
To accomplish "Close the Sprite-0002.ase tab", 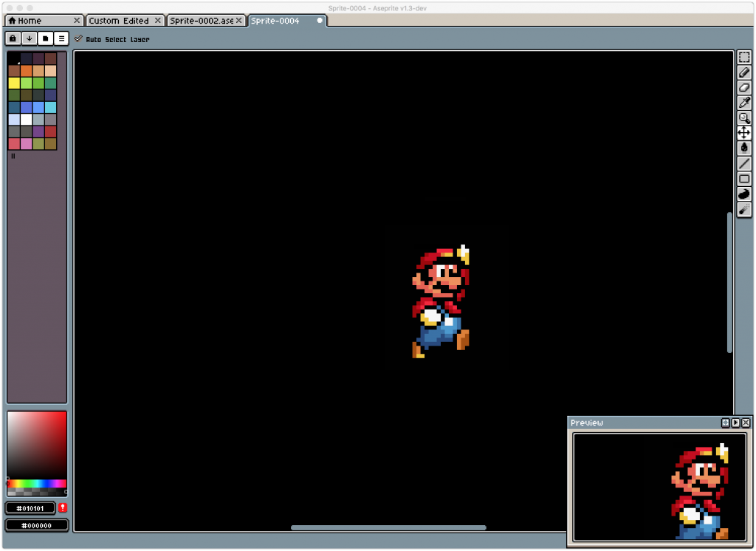I will pyautogui.click(x=238, y=20).
